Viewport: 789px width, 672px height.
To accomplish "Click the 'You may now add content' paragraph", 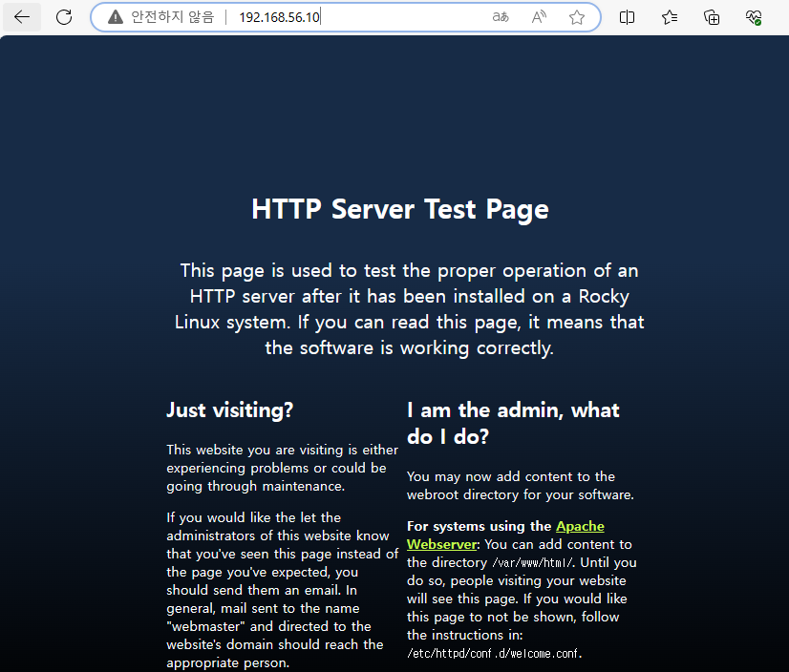I will point(521,486).
